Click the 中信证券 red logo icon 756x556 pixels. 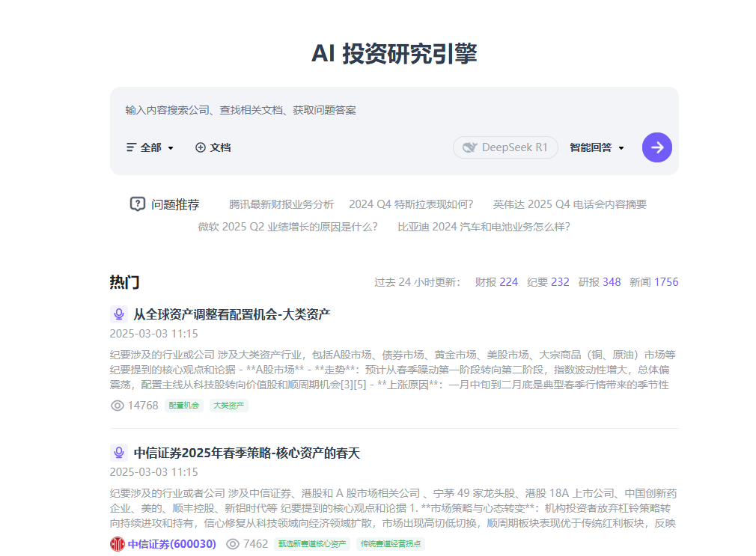coord(118,544)
